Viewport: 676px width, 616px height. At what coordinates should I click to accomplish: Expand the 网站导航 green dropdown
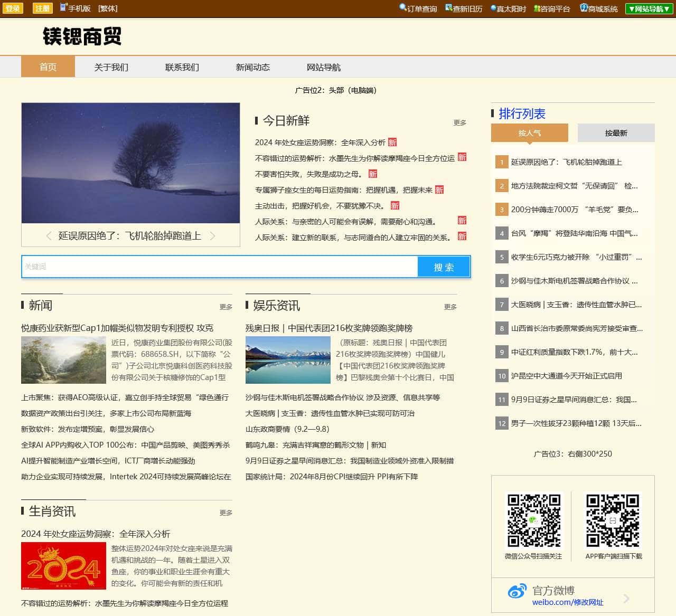[x=649, y=9]
